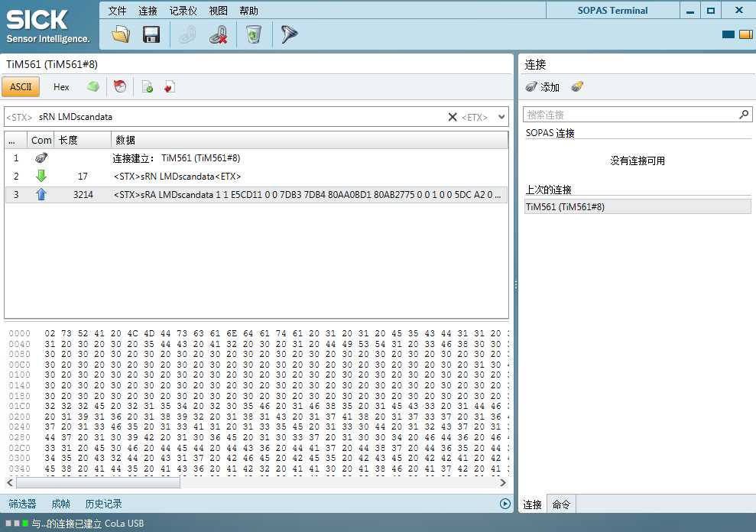Click the magnifier icon in the connection search
This screenshot has width=756, height=532.
(x=744, y=115)
